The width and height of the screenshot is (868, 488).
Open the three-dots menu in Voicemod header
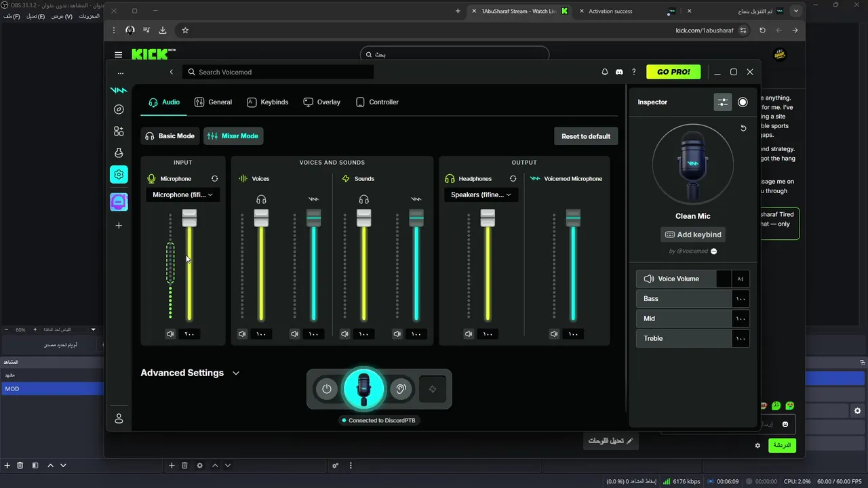121,73
